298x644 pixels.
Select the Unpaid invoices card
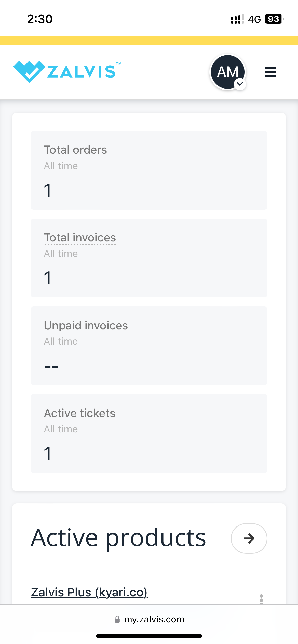pos(149,346)
